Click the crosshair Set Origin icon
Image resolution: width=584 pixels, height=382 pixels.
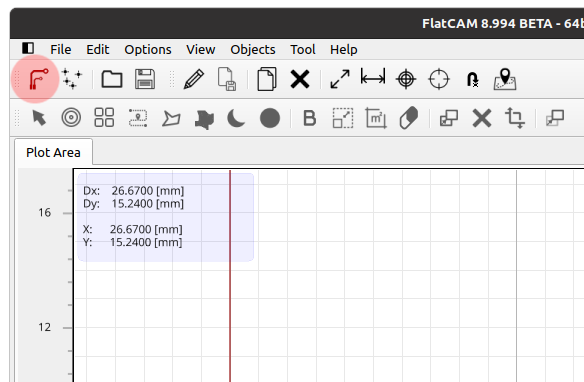406,79
